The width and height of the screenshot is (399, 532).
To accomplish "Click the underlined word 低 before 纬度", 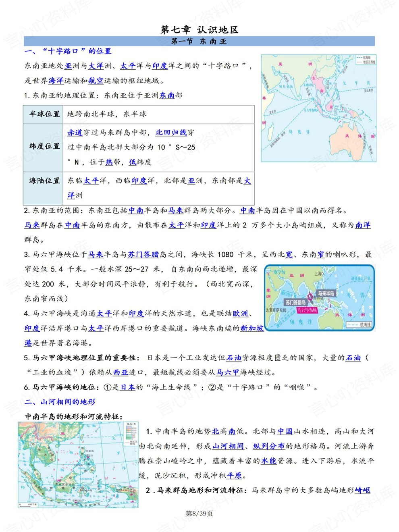I will point(133,162).
